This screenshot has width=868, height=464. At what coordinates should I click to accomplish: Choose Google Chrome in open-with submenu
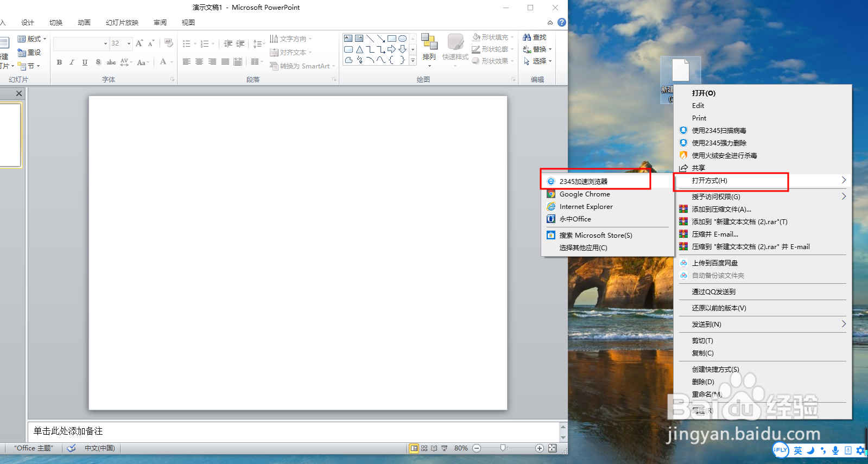607,194
